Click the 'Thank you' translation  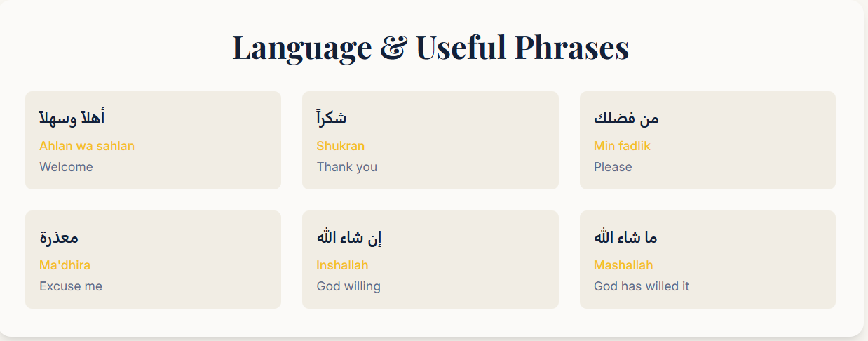point(347,167)
